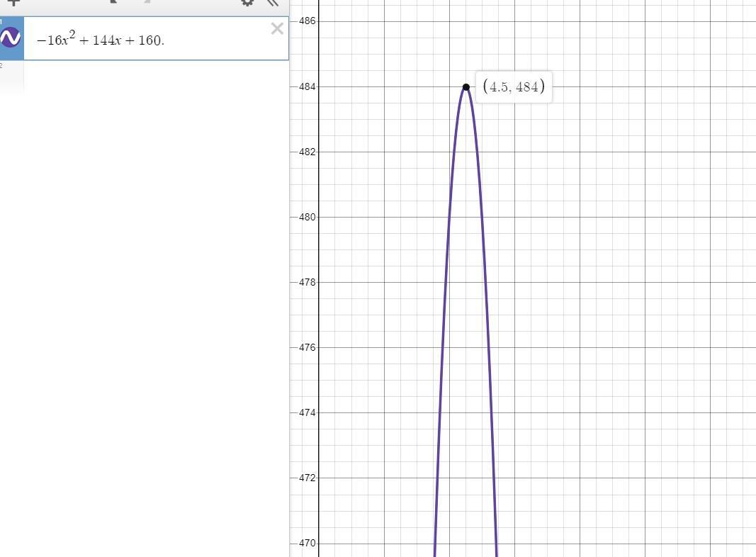Click the 470 y-axis label

point(307,543)
